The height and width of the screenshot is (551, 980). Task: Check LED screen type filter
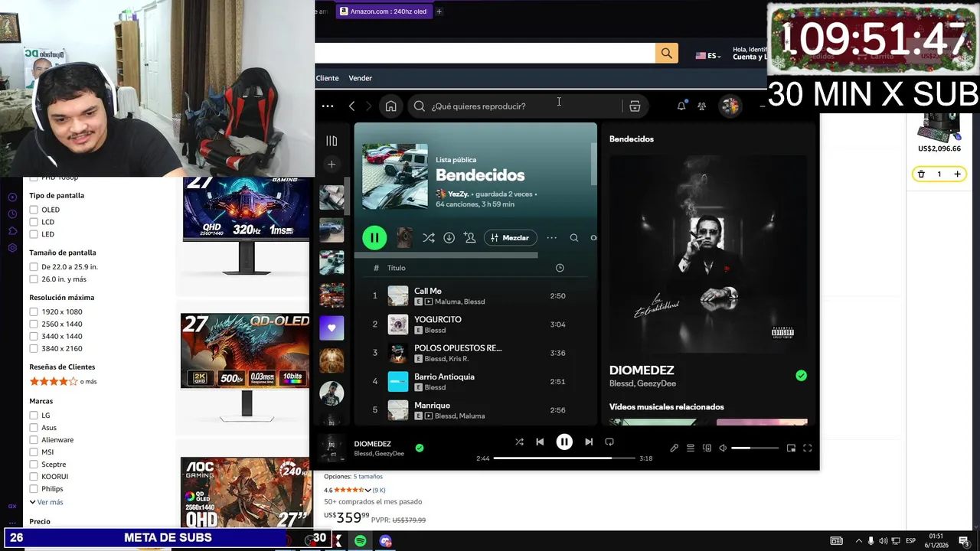click(x=34, y=234)
